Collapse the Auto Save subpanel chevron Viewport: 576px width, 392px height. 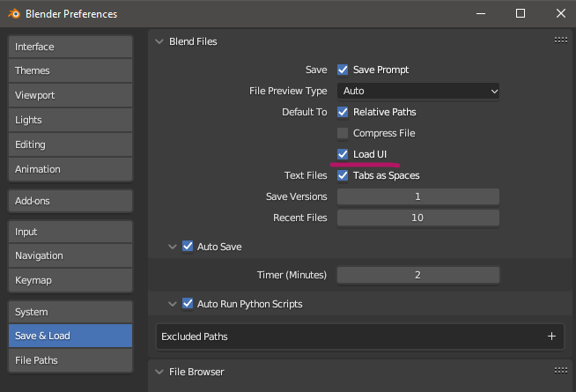173,247
